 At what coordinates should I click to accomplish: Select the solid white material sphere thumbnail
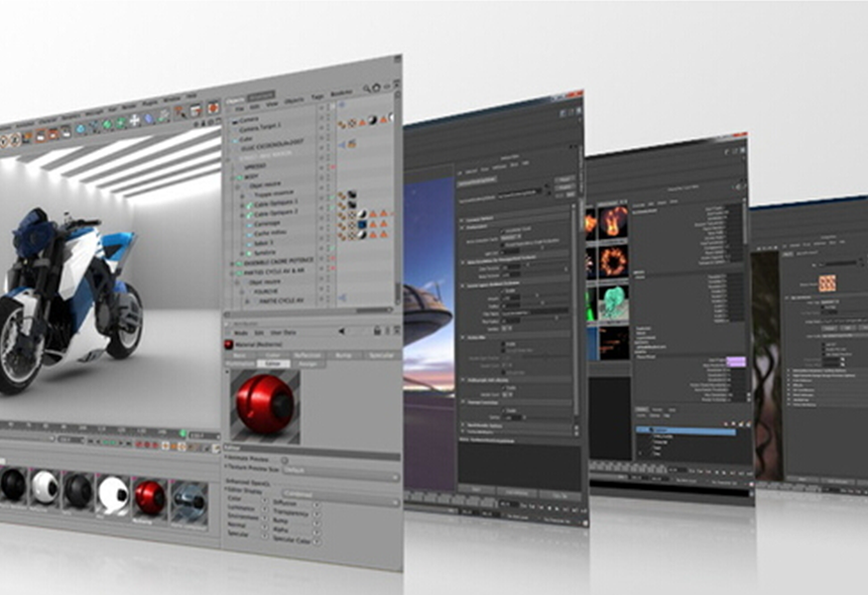coord(112,494)
